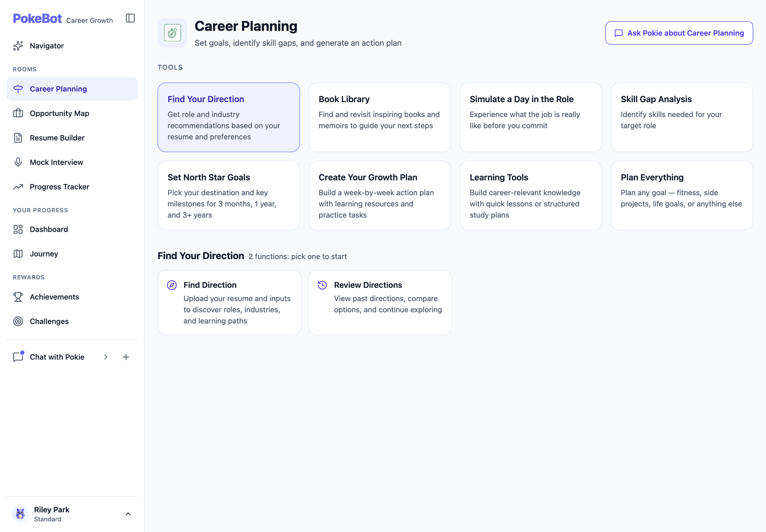Viewport: 766px width, 532px height.
Task: Select the Set North Star Goals card
Action: pyautogui.click(x=229, y=195)
